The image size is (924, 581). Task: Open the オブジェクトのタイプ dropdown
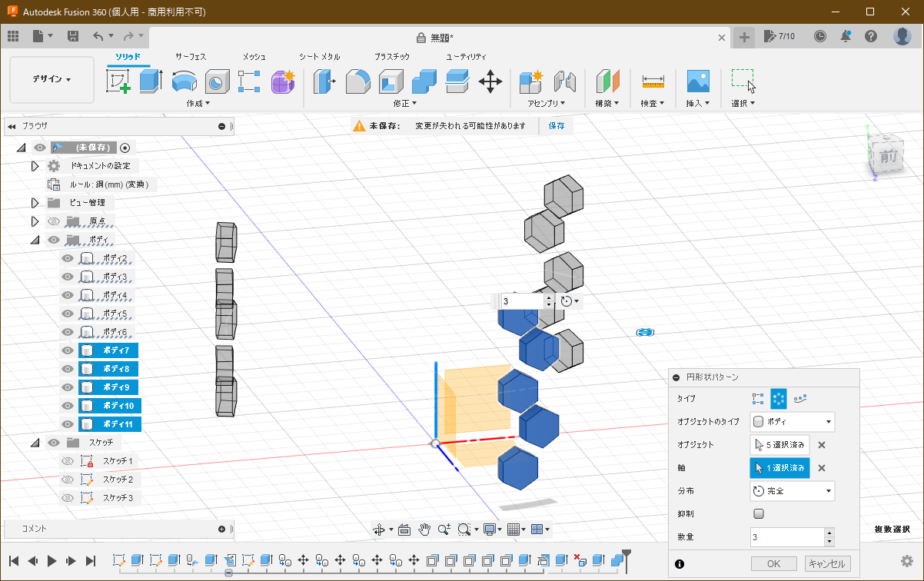(793, 421)
